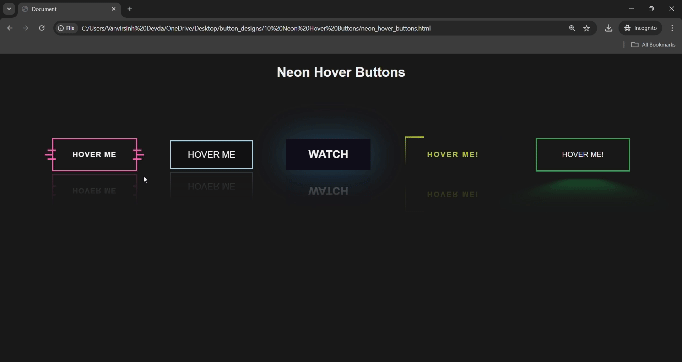Open a new browser tab
Screen dimensions: 682x362
click(x=129, y=9)
